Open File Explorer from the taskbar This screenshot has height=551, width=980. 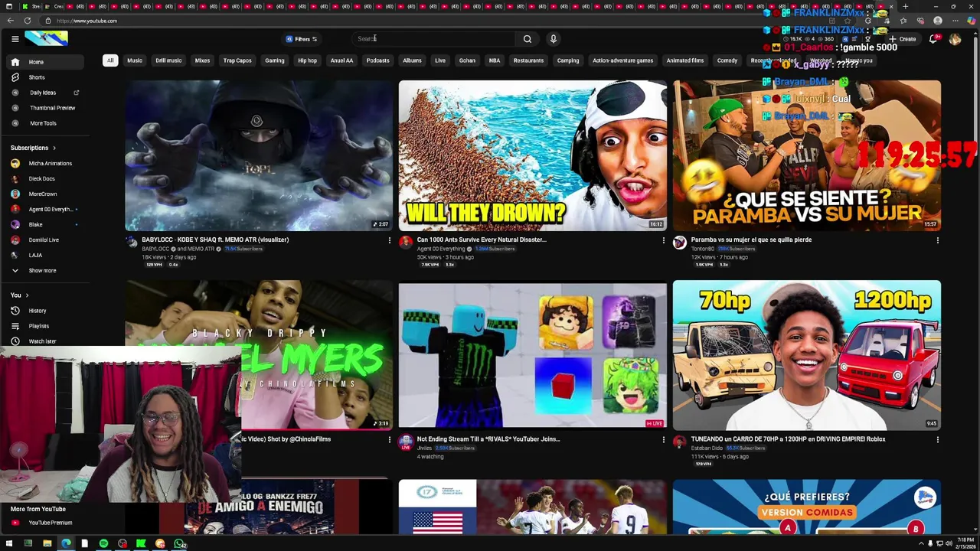[x=47, y=544]
